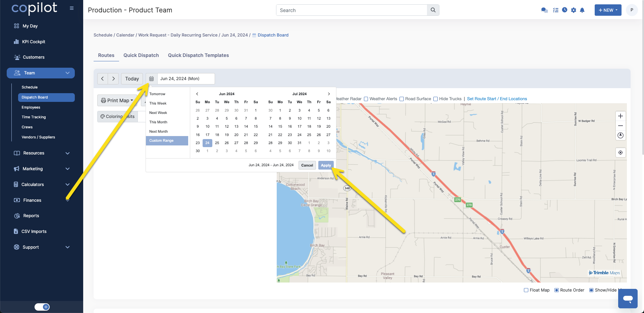
Task: Open the Print Map dropdown
Action: click(117, 101)
